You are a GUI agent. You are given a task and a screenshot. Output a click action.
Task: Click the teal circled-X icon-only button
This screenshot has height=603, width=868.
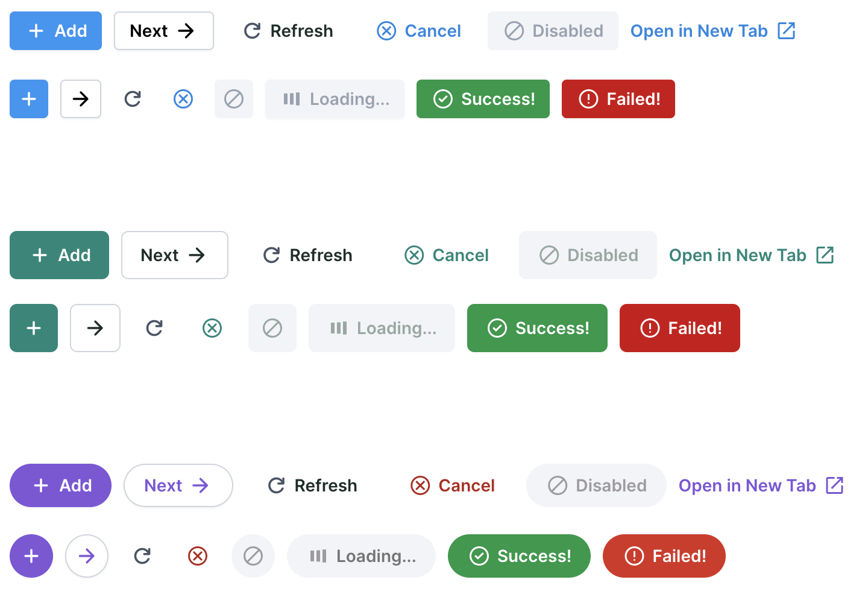click(x=212, y=328)
